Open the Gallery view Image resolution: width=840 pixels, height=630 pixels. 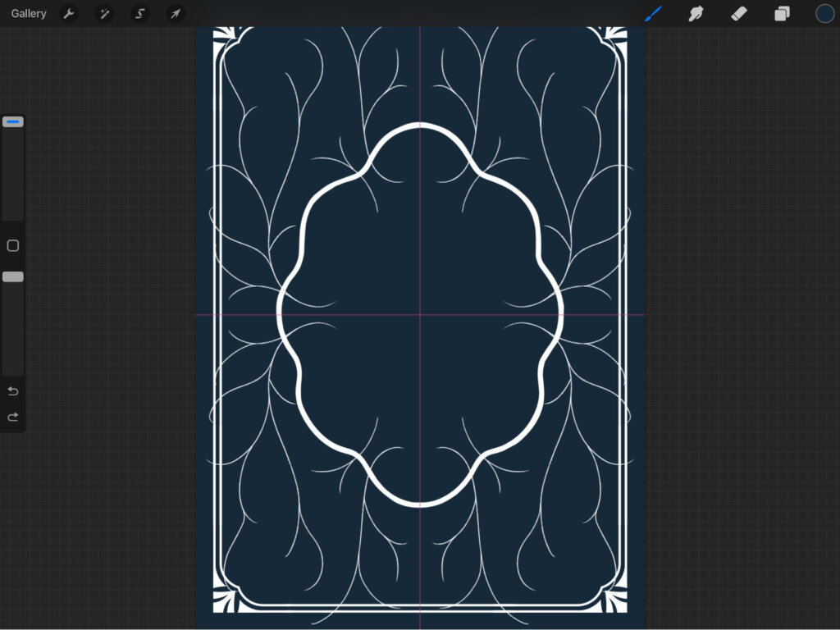point(29,14)
